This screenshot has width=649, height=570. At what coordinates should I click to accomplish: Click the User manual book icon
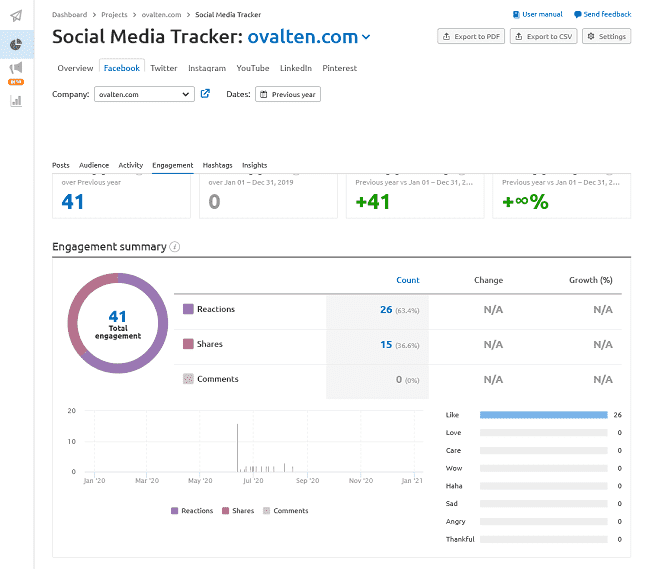[516, 14]
